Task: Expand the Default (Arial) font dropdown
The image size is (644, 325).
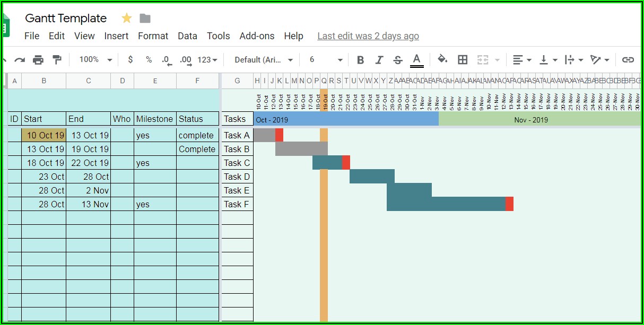Action: 264,60
